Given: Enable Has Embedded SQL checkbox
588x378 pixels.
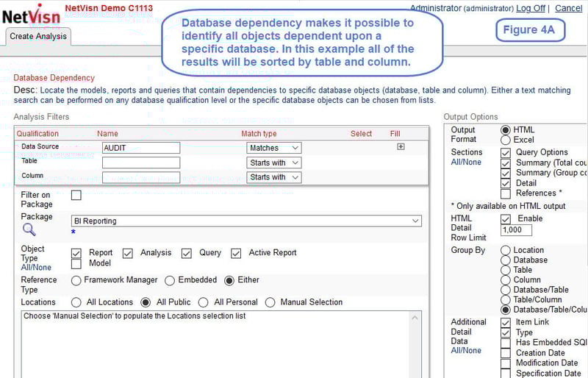Looking at the screenshot, I should [x=506, y=343].
